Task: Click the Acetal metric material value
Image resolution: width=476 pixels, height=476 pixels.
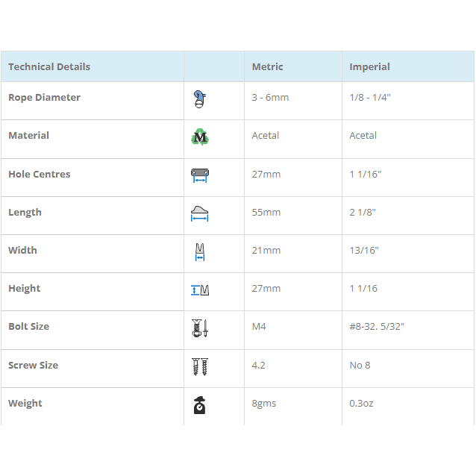Action: click(x=266, y=136)
